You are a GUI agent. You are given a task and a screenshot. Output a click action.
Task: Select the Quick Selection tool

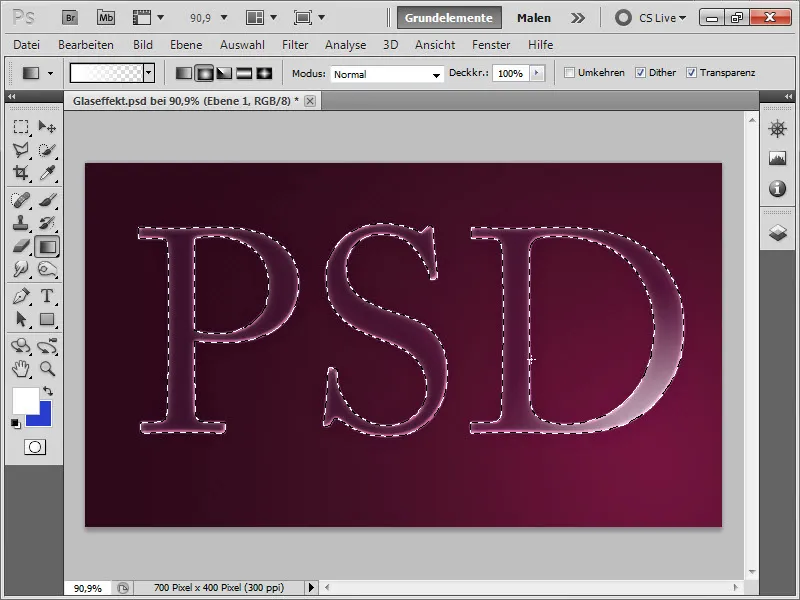click(47, 149)
